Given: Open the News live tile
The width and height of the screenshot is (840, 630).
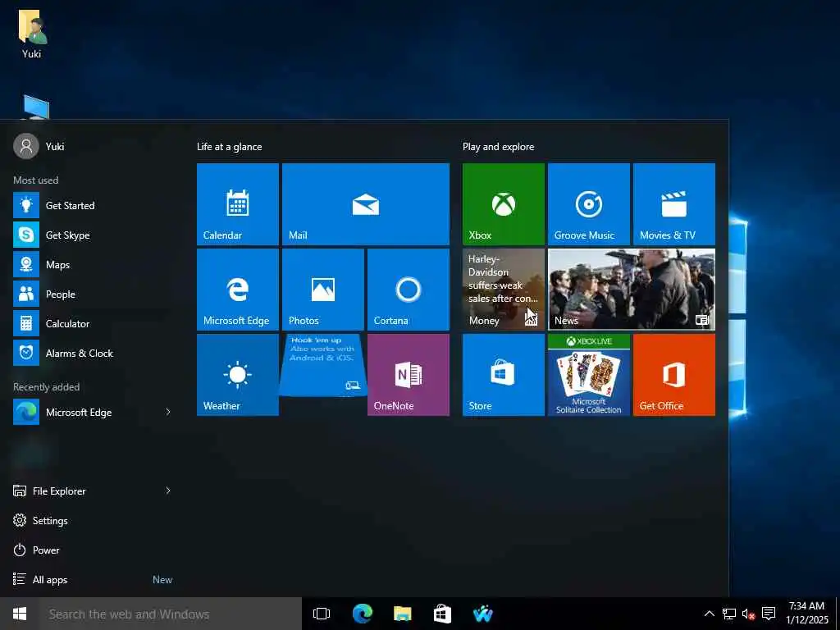Looking at the screenshot, I should (x=632, y=290).
